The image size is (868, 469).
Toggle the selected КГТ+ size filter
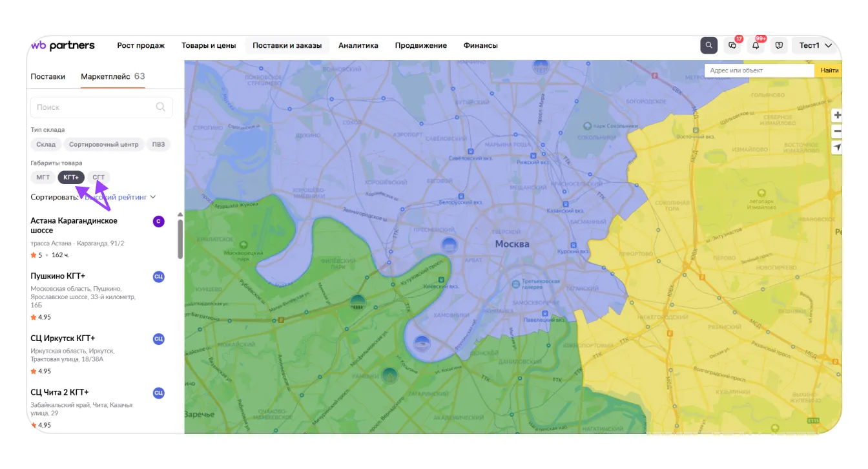point(71,178)
